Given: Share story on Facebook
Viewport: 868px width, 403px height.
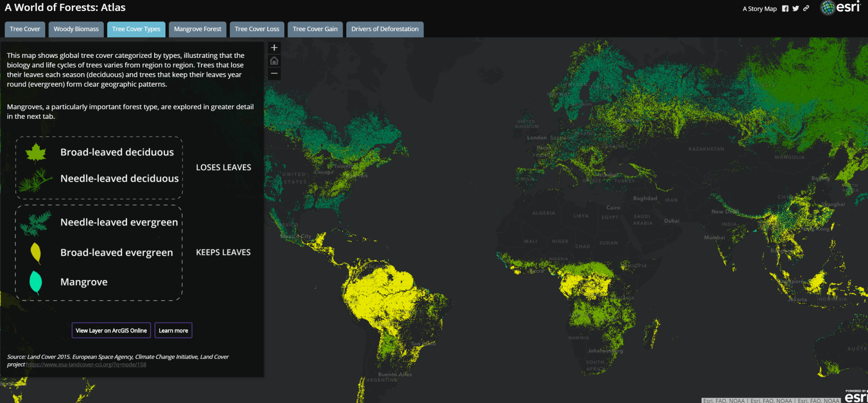Looking at the screenshot, I should coord(785,9).
